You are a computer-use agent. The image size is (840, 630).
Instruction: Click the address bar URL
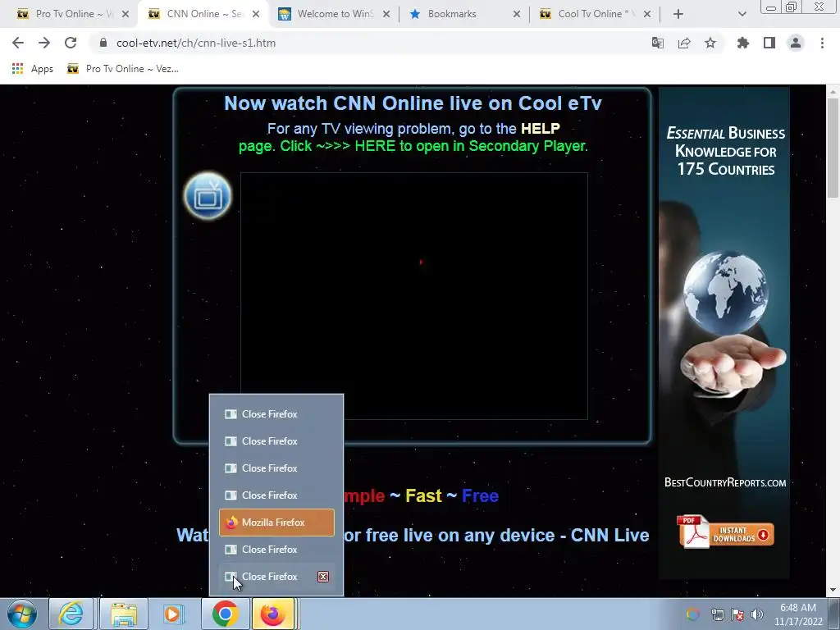click(x=196, y=43)
